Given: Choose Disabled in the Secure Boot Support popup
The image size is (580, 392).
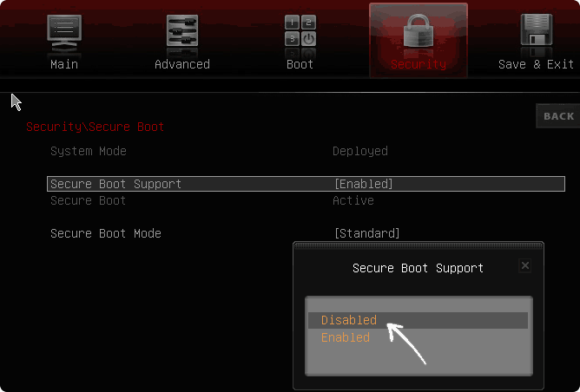Looking at the screenshot, I should click(x=418, y=320).
